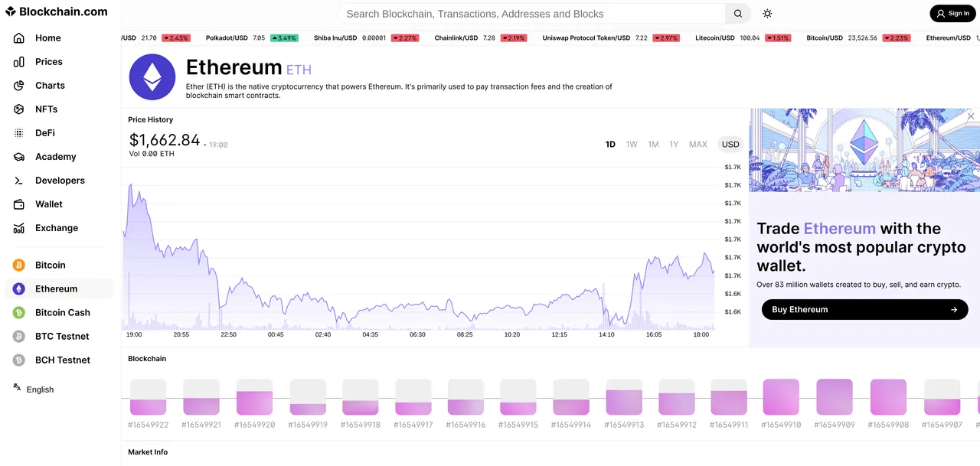Click the Sign In button
This screenshot has height=466, width=980.
point(952,13)
